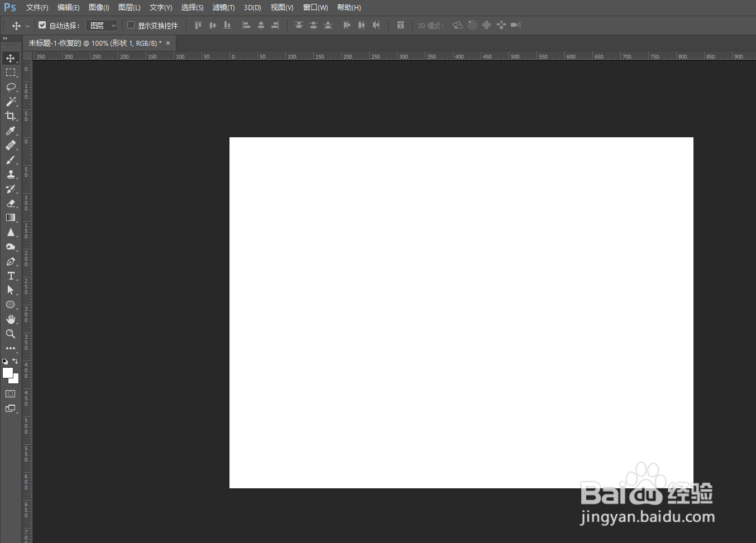
Task: Select the Type tool
Action: [11, 276]
